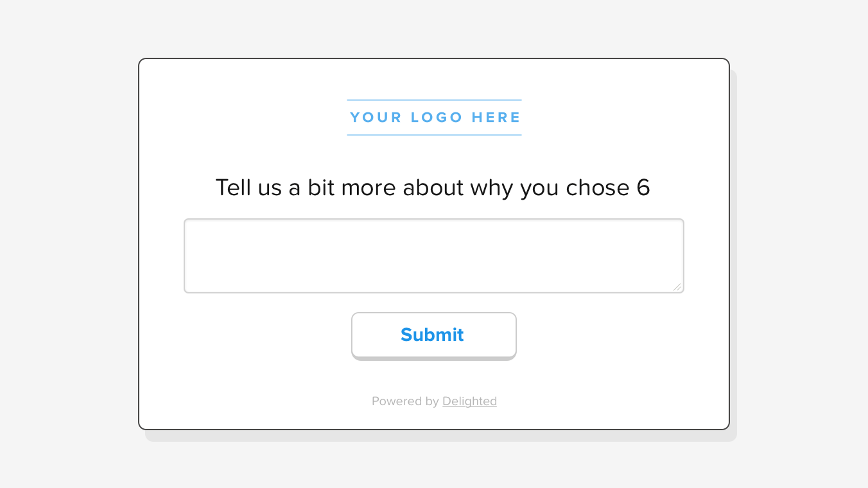Click Submit below the comment box
This screenshot has height=488, width=868.
coord(433,335)
